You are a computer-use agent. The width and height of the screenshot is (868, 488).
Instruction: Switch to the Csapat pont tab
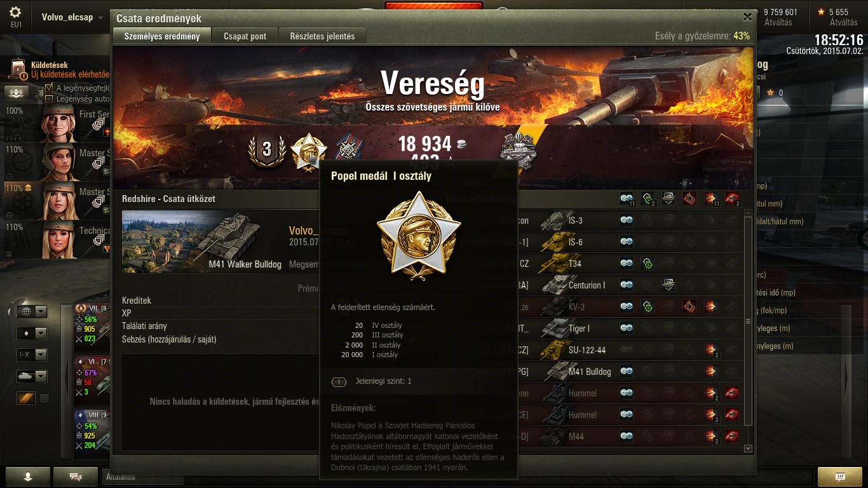[245, 36]
